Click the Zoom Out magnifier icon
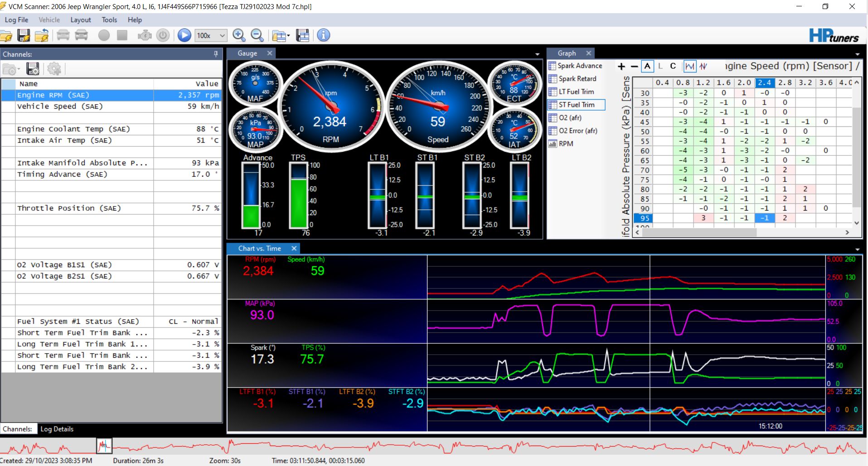Image resolution: width=868 pixels, height=466 pixels. click(x=257, y=35)
